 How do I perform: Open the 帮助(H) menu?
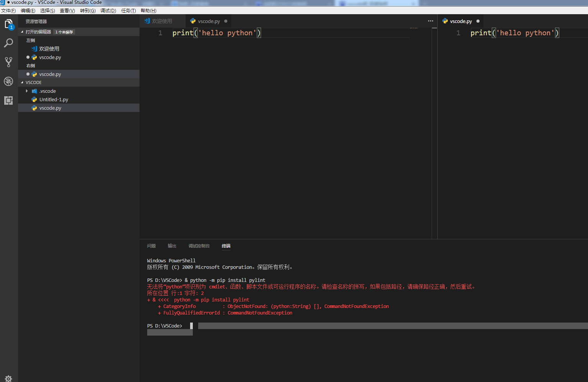[x=148, y=11]
